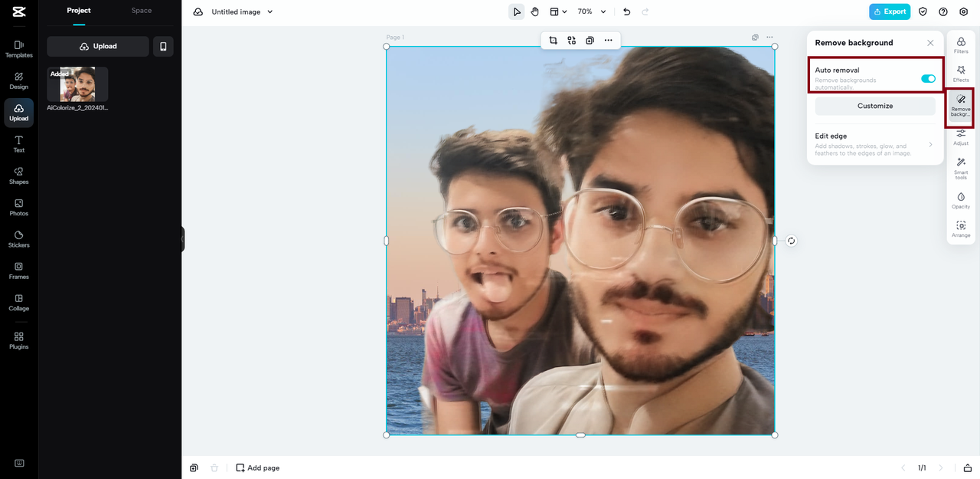Click the second icon in floating image toolbar
The width and height of the screenshot is (980, 479).
point(571,40)
